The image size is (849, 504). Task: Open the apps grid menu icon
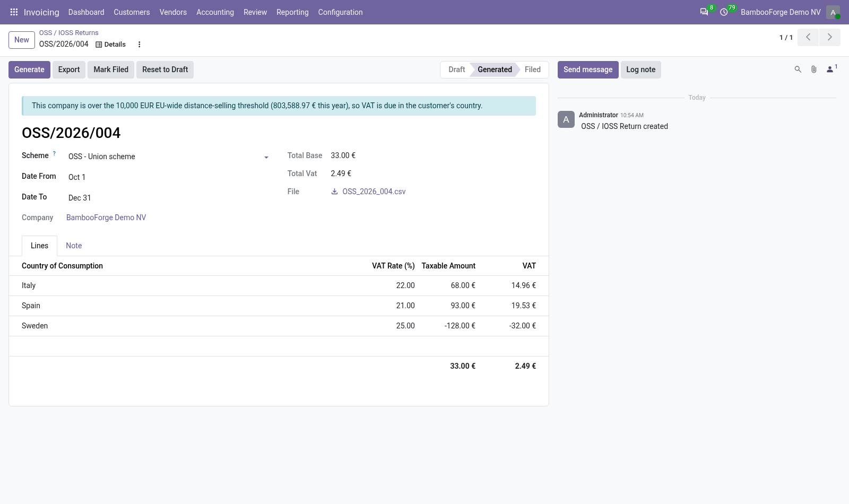click(14, 12)
